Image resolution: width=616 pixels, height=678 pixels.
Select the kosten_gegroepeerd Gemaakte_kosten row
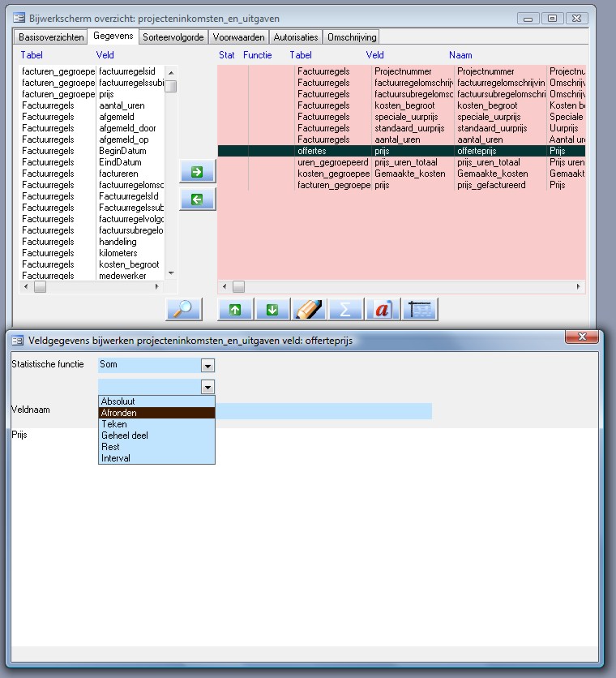[401, 174]
